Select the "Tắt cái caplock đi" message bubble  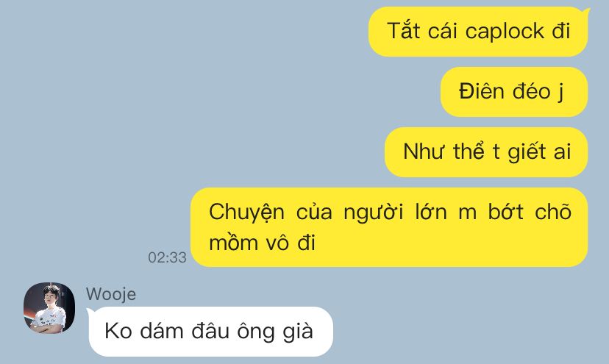tap(478, 32)
